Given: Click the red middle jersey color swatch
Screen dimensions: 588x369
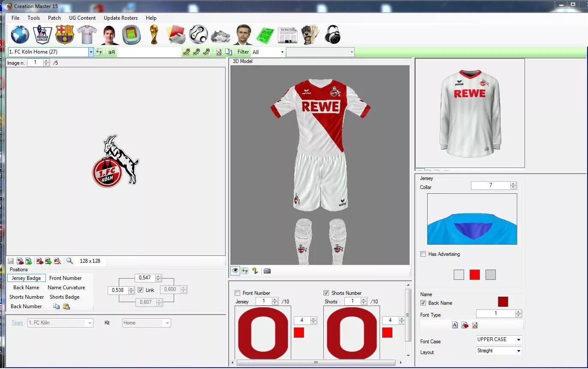Looking at the screenshot, I should tap(474, 275).
